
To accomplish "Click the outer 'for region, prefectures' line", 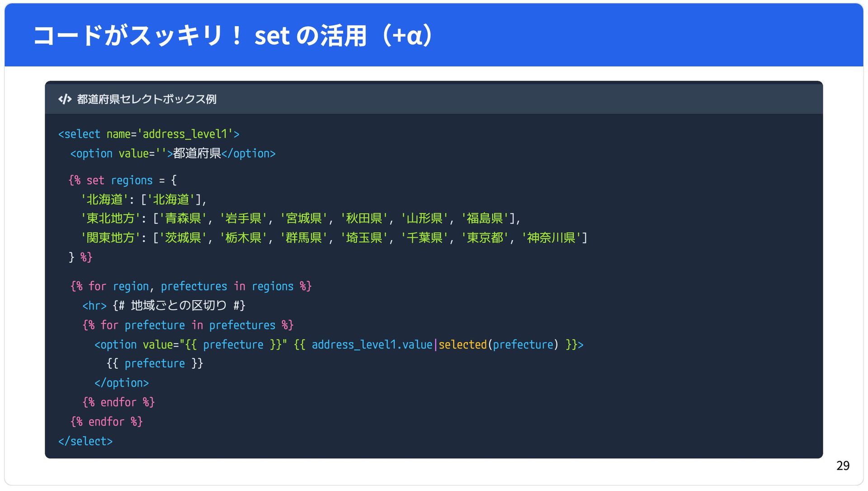I will click(x=191, y=287).
